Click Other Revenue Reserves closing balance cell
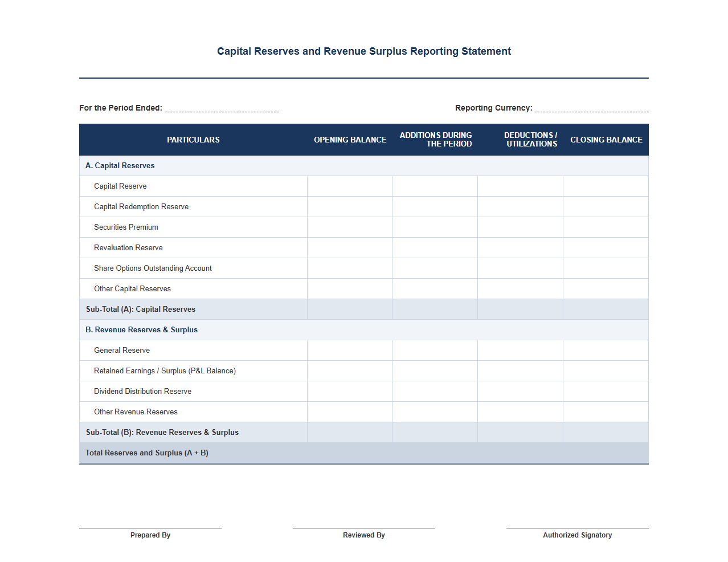Viewport: 728px width, 562px height. tap(606, 412)
